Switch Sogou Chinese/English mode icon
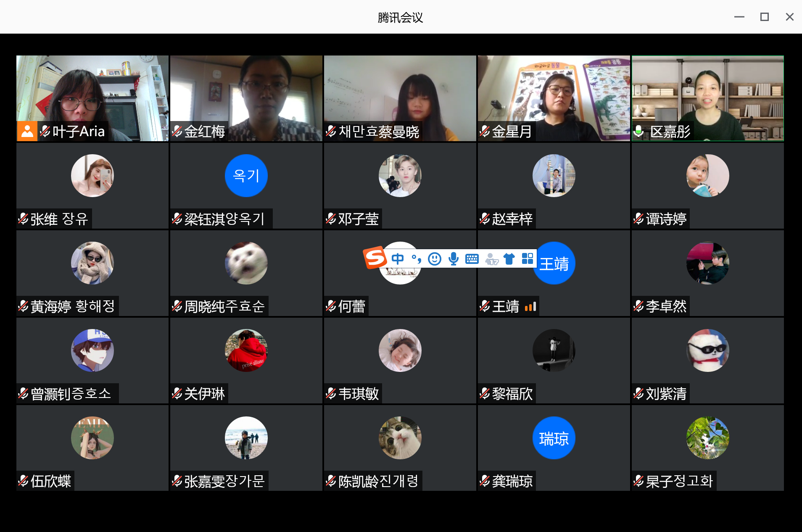 pos(398,258)
